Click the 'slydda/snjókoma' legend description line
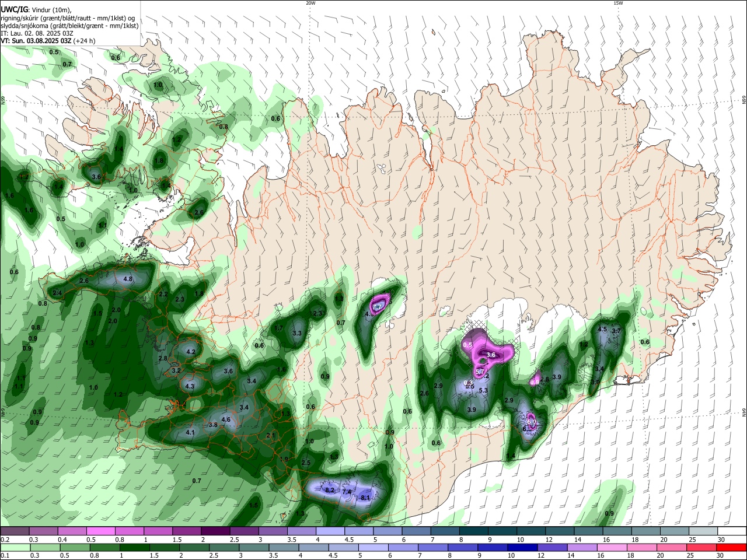Viewport: 747px width, 560px height. [x=69, y=26]
